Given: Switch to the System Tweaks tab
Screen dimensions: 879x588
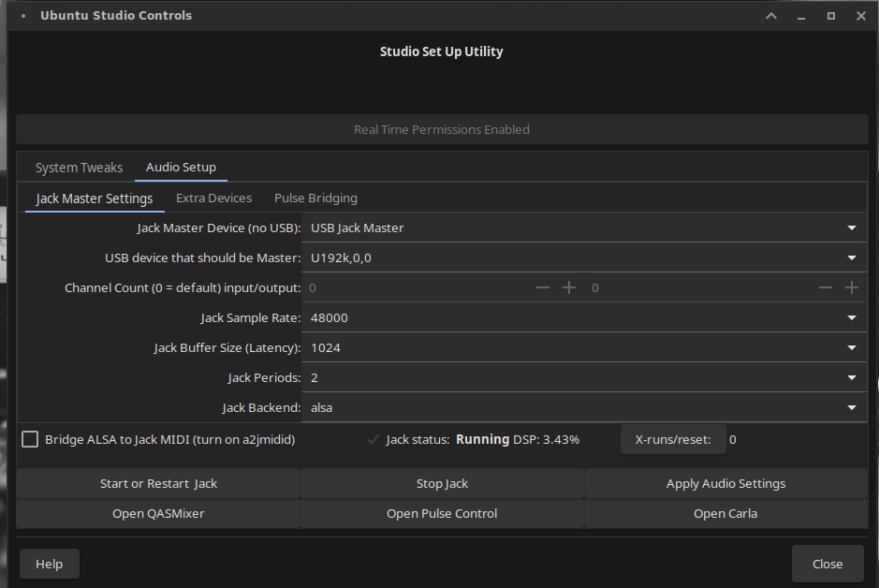Looking at the screenshot, I should pyautogui.click(x=79, y=168).
